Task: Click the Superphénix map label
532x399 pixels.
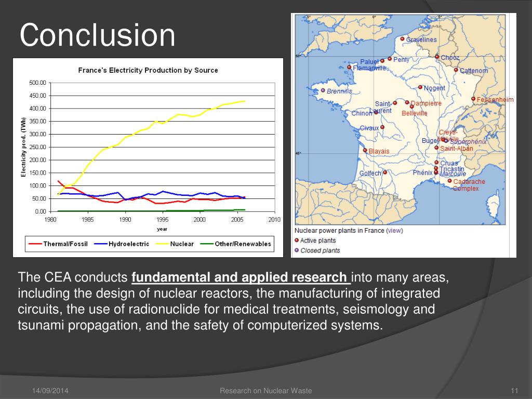Action: click(468, 142)
